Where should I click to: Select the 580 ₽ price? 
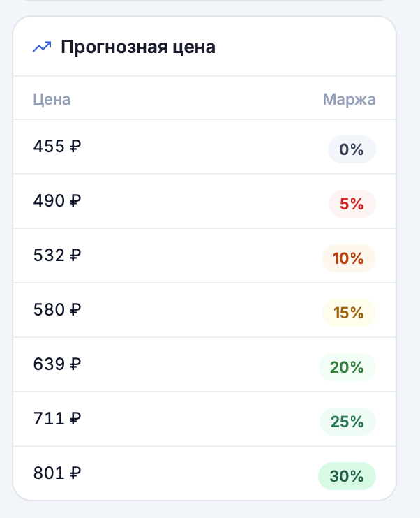[57, 310]
